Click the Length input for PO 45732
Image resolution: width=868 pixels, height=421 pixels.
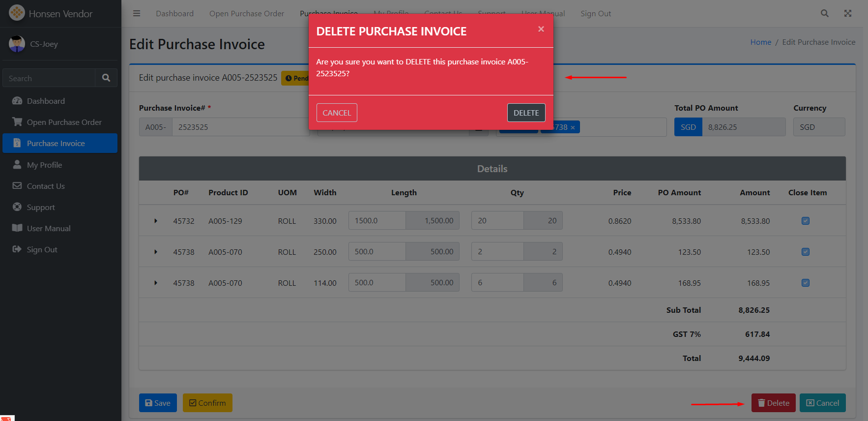pos(376,221)
